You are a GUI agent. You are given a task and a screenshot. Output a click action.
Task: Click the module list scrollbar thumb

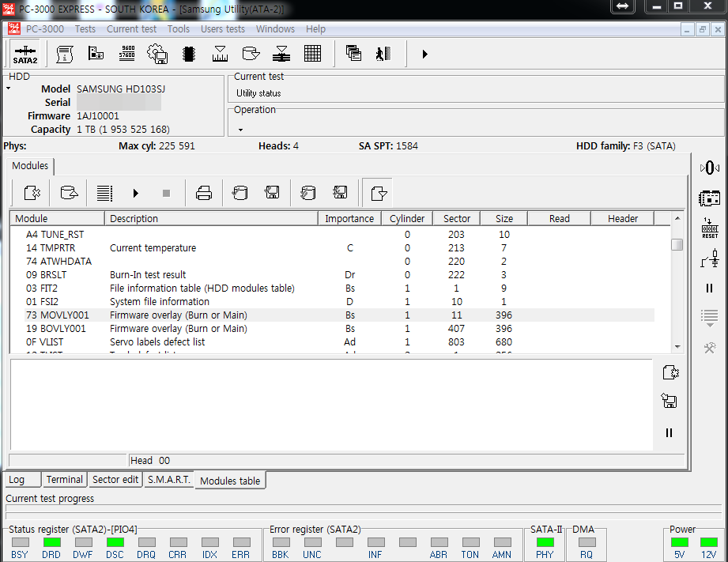pos(677,244)
